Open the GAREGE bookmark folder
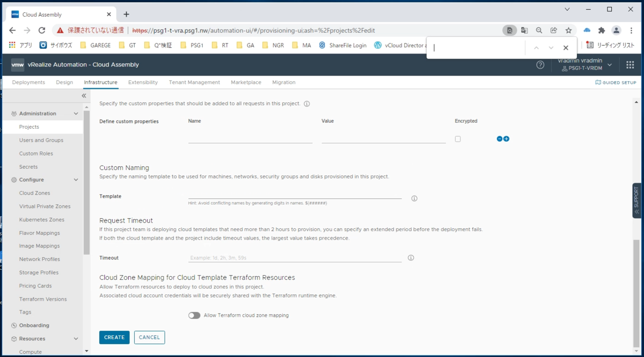 pos(96,46)
